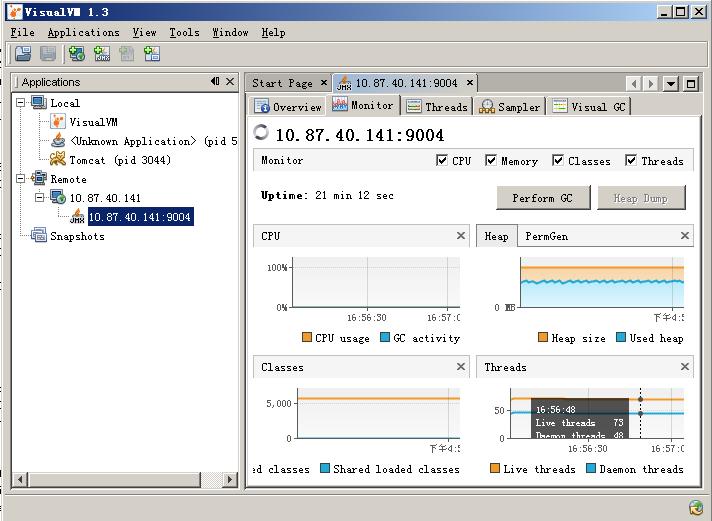
Task: Collapse the Local tree node
Action: click(20, 103)
